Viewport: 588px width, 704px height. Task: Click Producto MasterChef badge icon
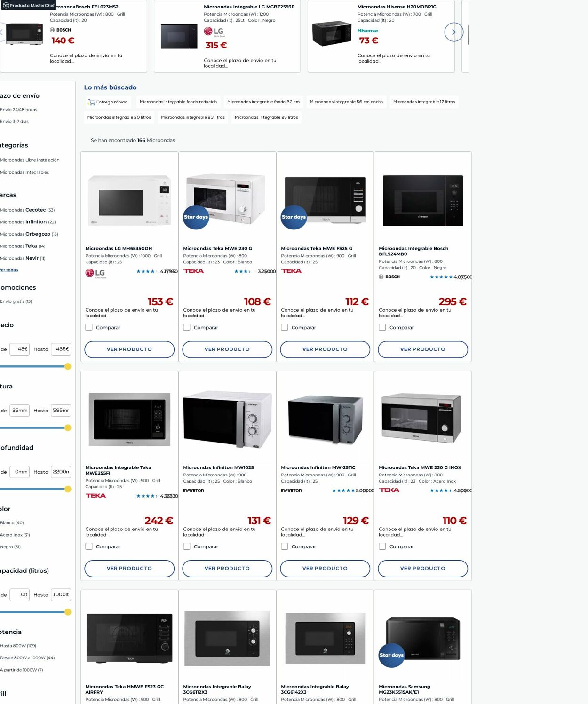[6, 6]
